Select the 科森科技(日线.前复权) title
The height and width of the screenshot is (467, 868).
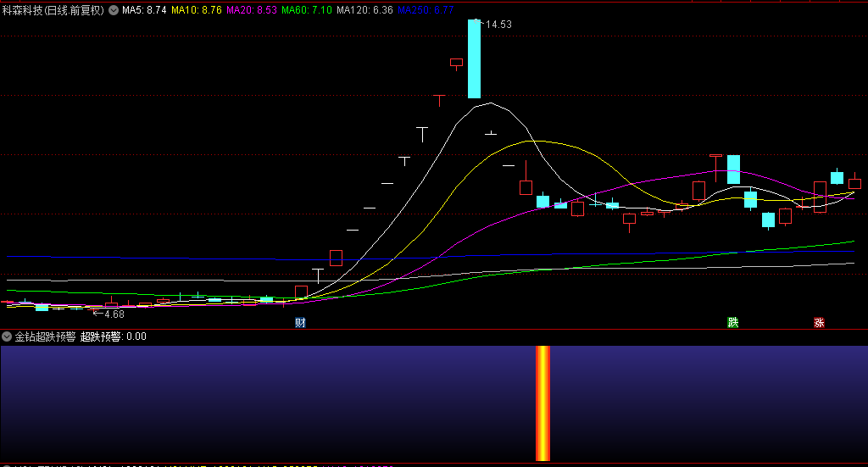(53, 10)
